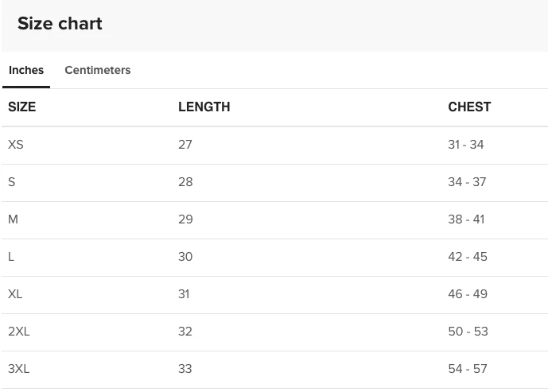Click chest measurement 54 - 57

(x=468, y=369)
